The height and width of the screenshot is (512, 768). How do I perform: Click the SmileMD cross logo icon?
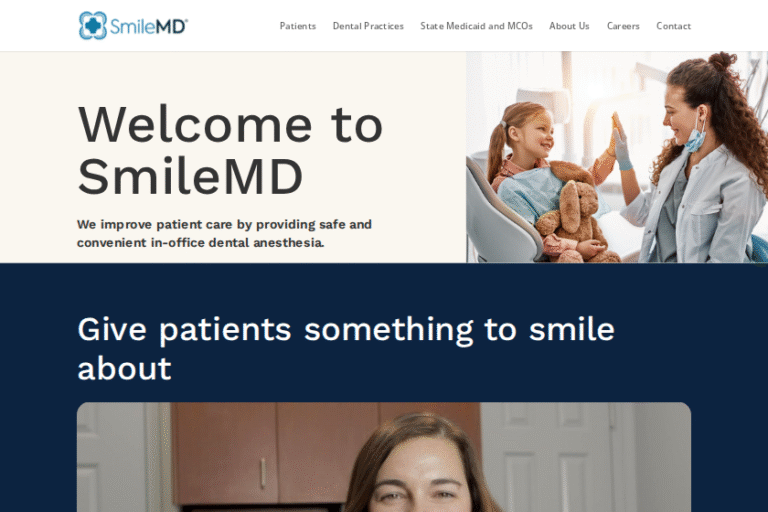point(93,25)
